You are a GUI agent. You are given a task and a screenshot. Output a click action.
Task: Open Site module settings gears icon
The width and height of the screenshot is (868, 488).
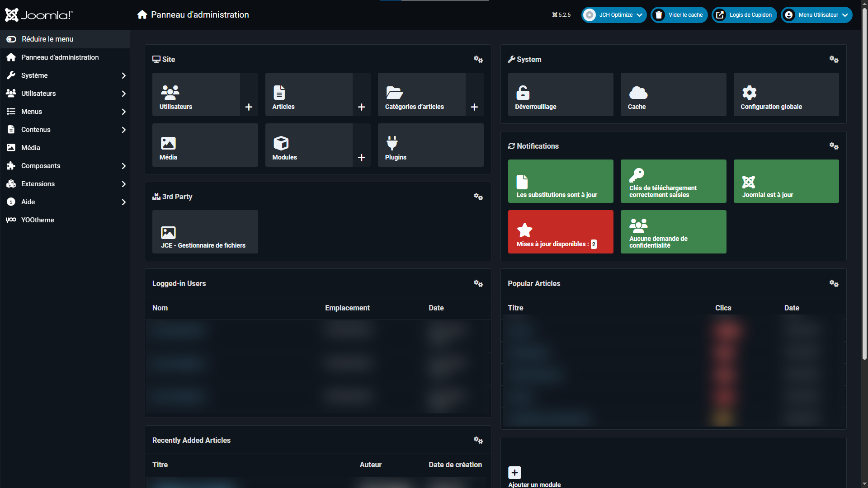(x=478, y=59)
